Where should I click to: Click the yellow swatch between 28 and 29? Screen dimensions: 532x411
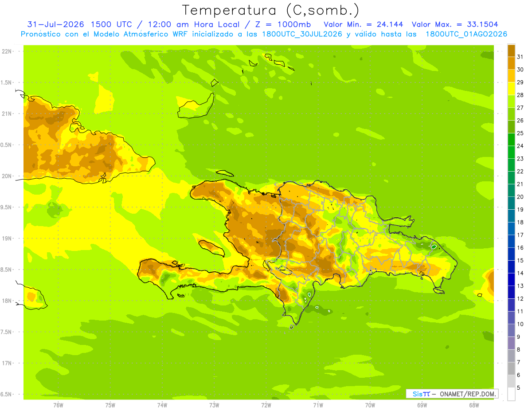(511, 89)
